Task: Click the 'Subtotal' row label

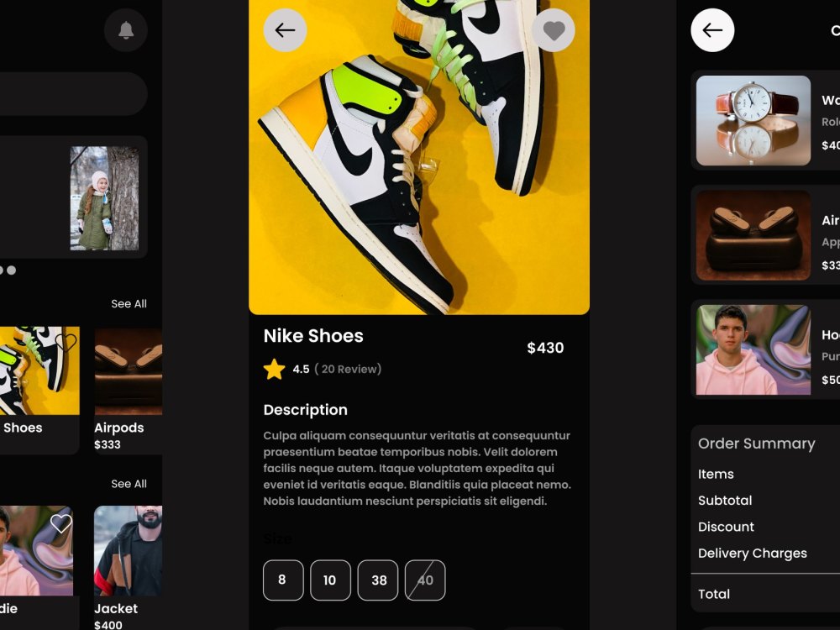Action: point(725,501)
